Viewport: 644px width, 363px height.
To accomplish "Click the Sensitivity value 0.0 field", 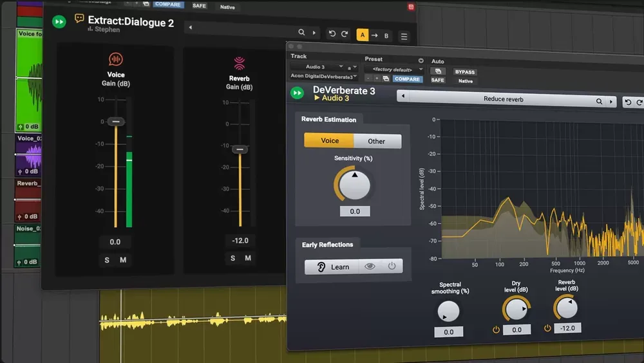I will [x=355, y=211].
